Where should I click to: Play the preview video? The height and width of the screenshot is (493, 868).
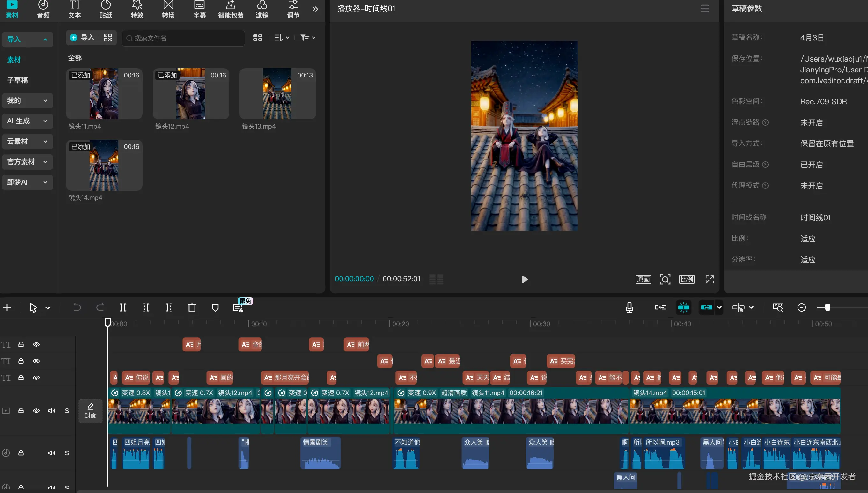(x=524, y=279)
